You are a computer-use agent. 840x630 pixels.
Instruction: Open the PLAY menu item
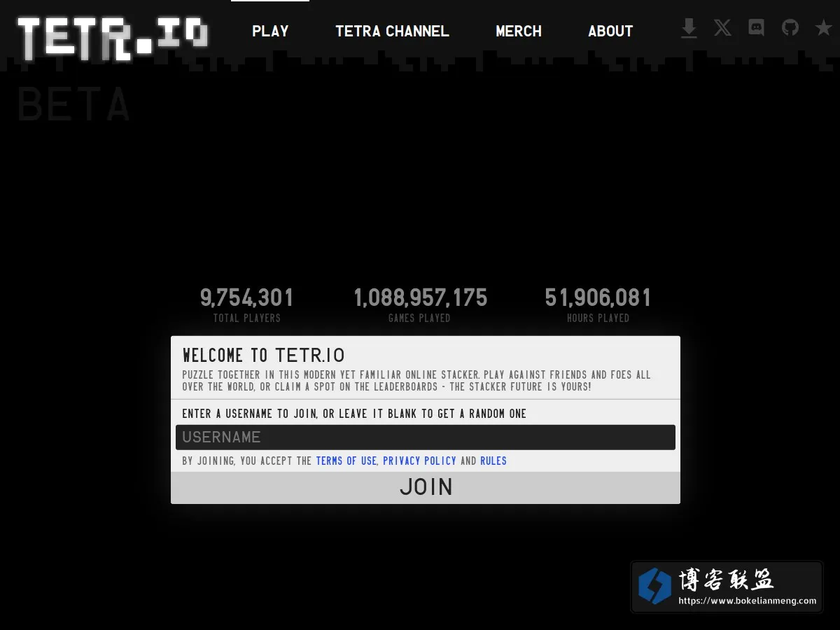(x=270, y=31)
